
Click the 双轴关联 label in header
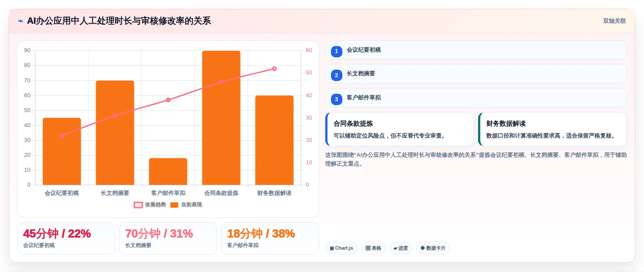[614, 21]
